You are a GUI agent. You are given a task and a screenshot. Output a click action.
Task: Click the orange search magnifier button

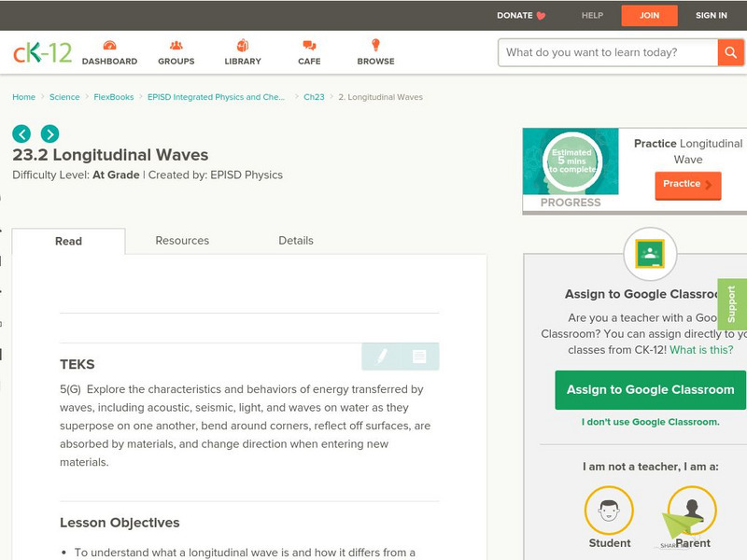[730, 52]
